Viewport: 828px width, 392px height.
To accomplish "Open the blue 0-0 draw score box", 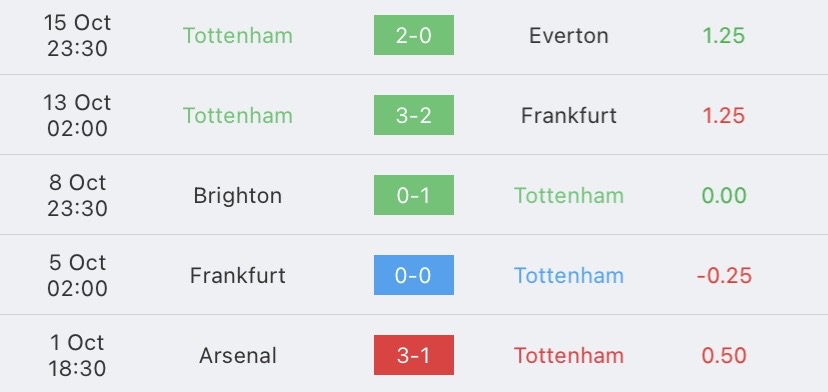I will coord(413,275).
